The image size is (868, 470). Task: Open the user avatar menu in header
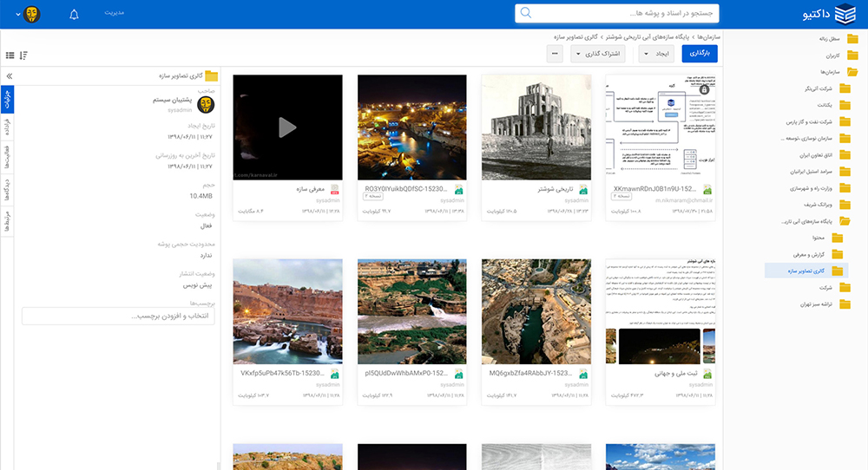pos(32,15)
